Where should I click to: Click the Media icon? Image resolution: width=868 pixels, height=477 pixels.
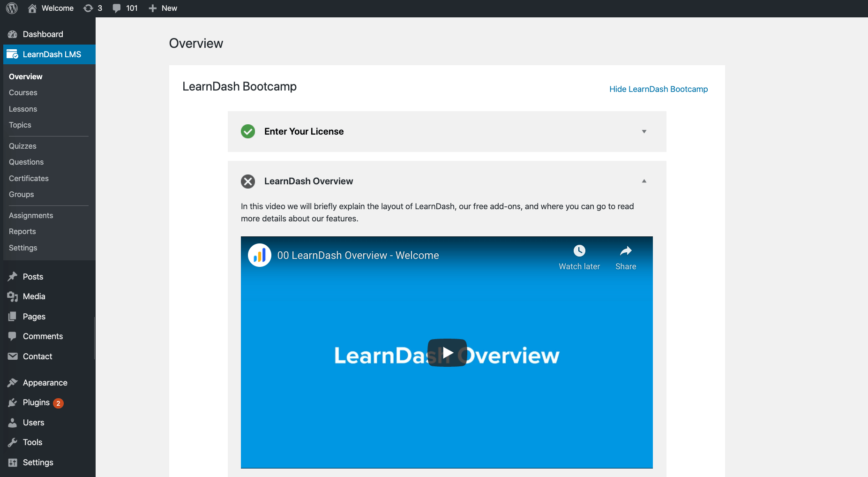click(13, 296)
